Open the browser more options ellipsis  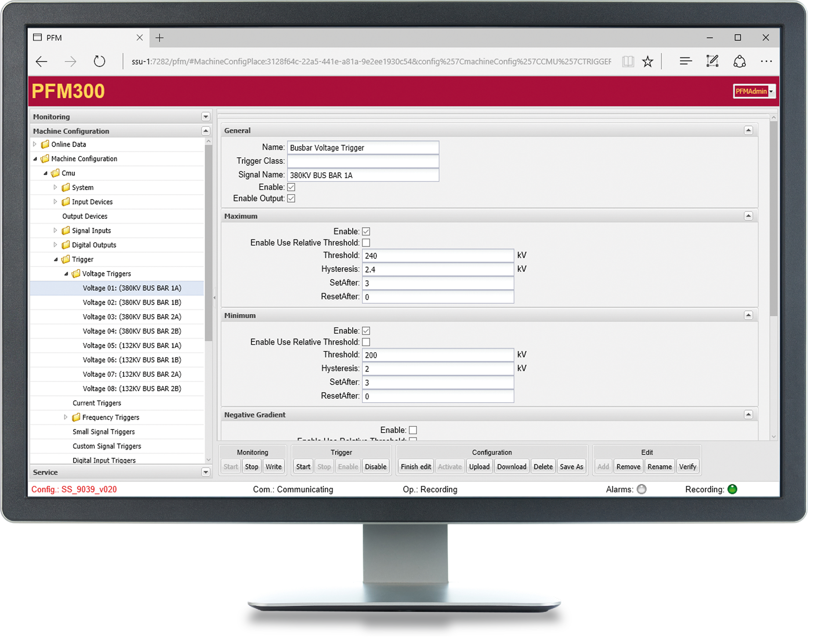[766, 61]
